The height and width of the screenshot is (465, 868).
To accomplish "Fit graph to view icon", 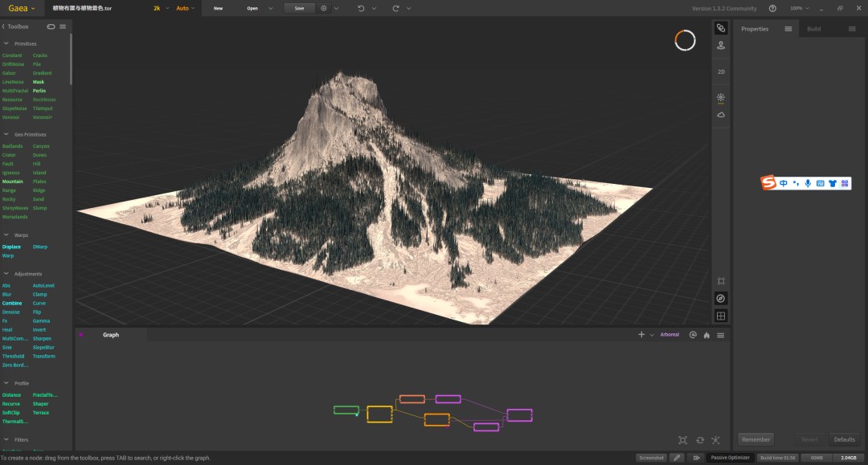I will [682, 440].
